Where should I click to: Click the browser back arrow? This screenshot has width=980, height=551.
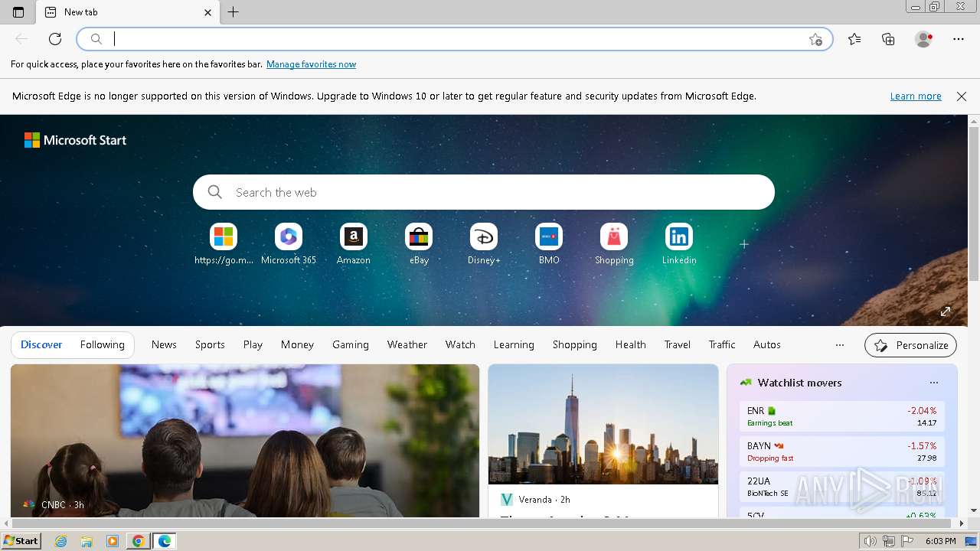(x=21, y=39)
